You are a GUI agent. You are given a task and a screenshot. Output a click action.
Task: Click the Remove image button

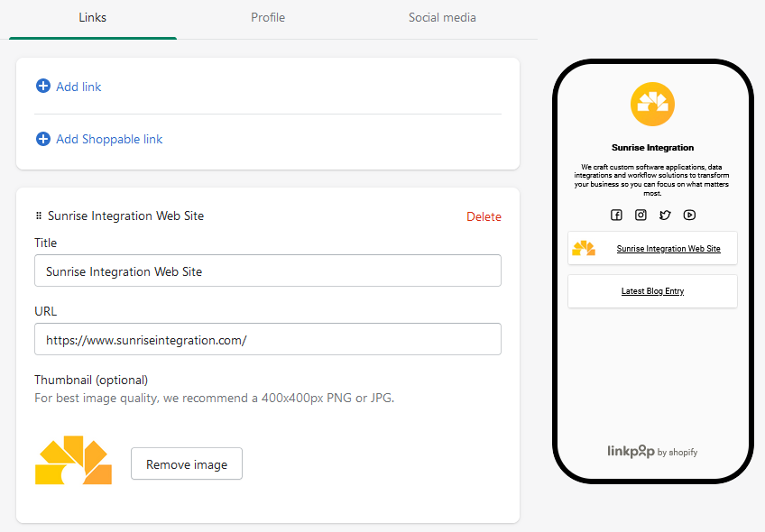pos(187,463)
